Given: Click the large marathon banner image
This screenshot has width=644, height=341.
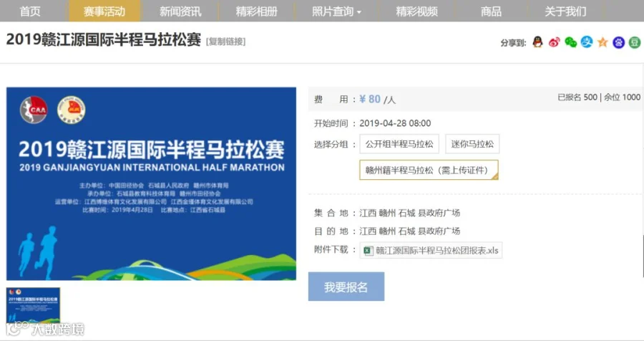Looking at the screenshot, I should click(151, 183).
